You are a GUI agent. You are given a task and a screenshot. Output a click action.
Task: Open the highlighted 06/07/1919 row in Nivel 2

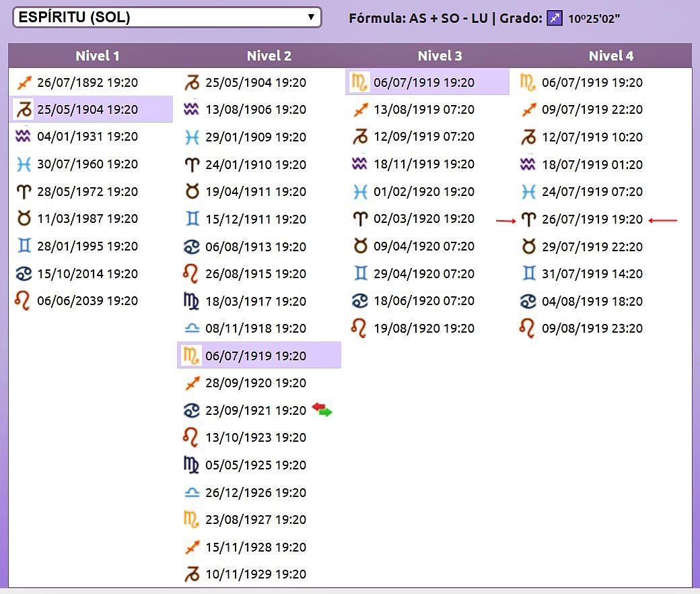(256, 356)
